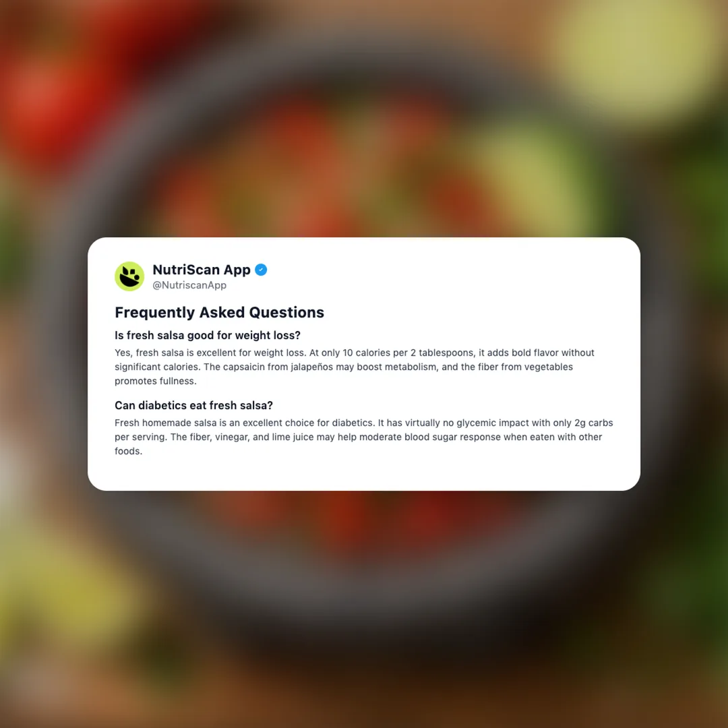The height and width of the screenshot is (728, 728).
Task: Click the weight loss answer paragraph
Action: tap(355, 367)
